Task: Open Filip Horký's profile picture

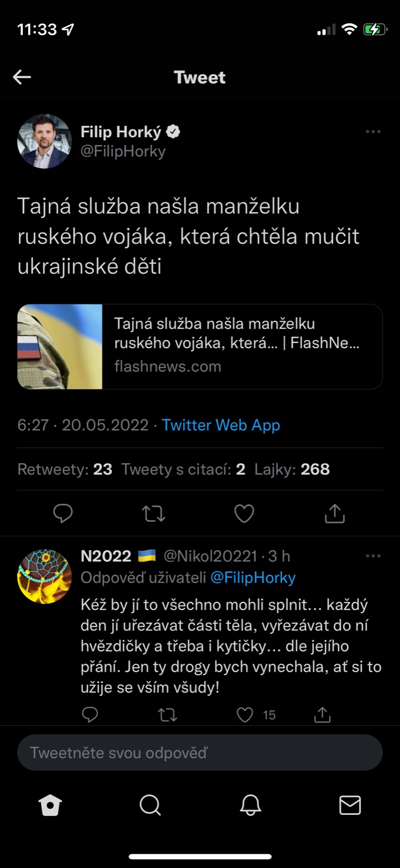Action: (x=44, y=141)
